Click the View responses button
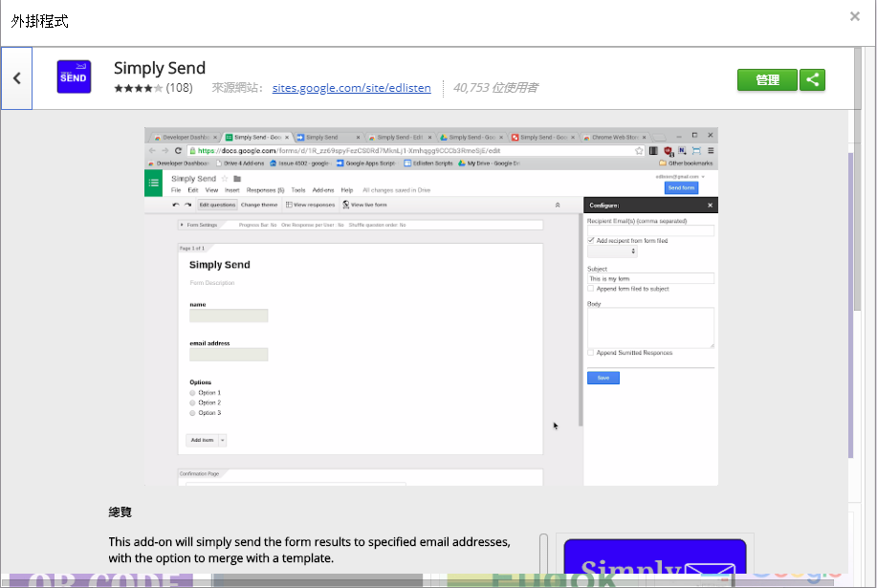Viewport: 877px width, 588px height. [311, 206]
